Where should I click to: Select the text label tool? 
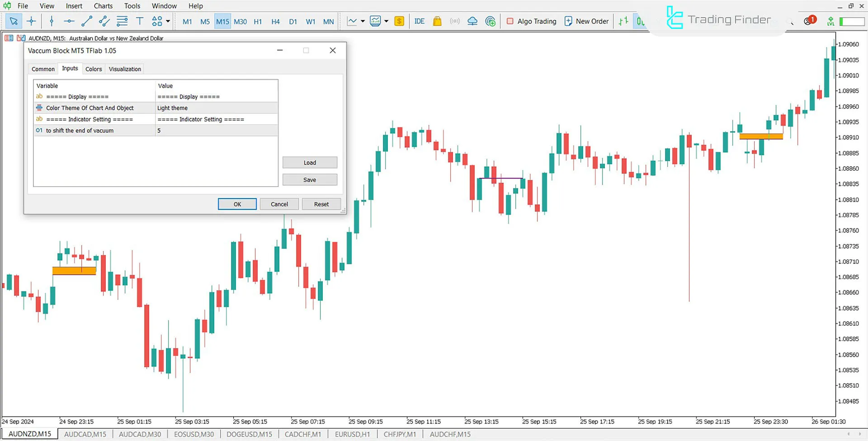pyautogui.click(x=140, y=21)
